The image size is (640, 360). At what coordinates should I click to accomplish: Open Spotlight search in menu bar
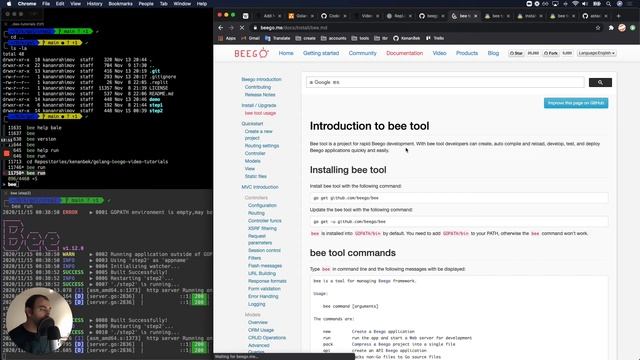click(608, 4)
